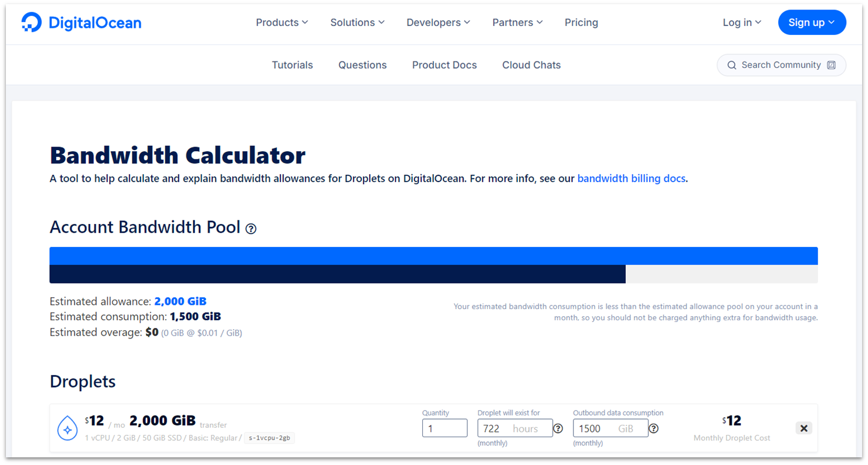
Task: Click the DigitalOcean logo
Action: (x=81, y=22)
